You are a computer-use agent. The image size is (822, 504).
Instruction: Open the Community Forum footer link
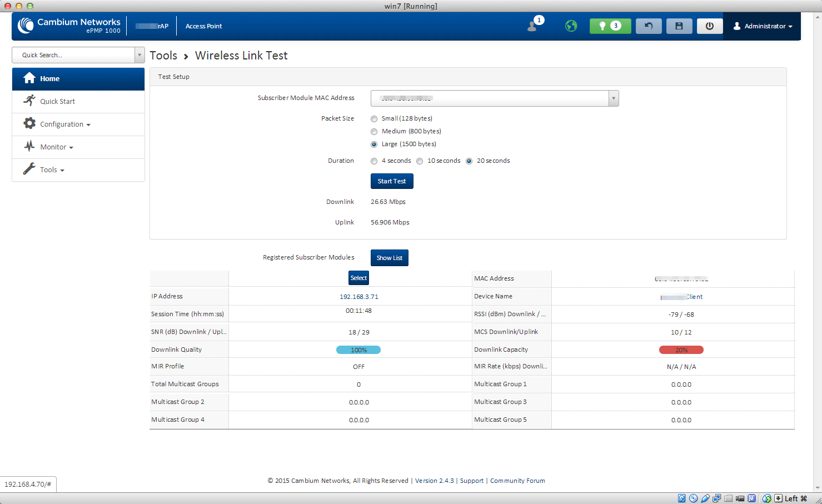click(x=517, y=481)
